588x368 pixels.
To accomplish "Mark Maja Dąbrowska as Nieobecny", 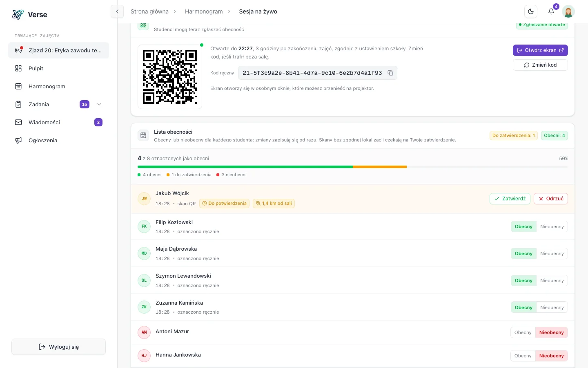I will click(x=552, y=254).
